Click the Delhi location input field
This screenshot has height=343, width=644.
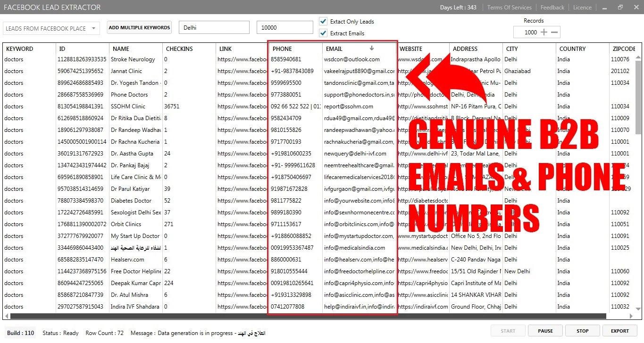[214, 27]
